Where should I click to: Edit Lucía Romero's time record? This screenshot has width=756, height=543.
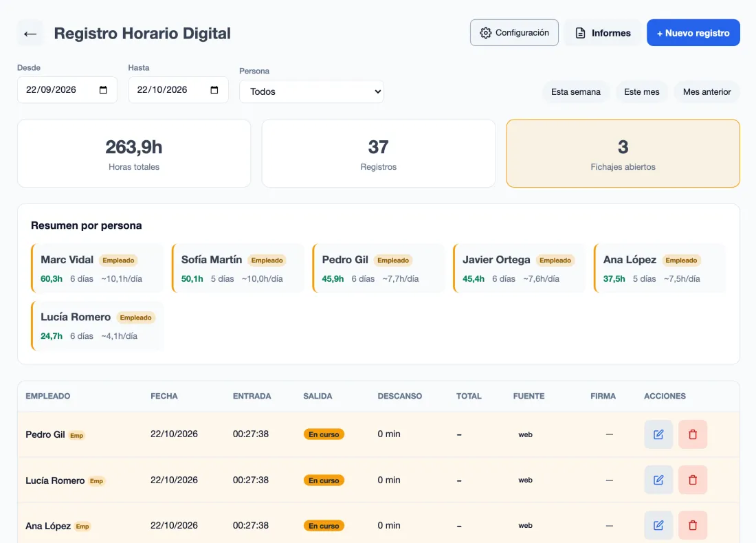(658, 480)
